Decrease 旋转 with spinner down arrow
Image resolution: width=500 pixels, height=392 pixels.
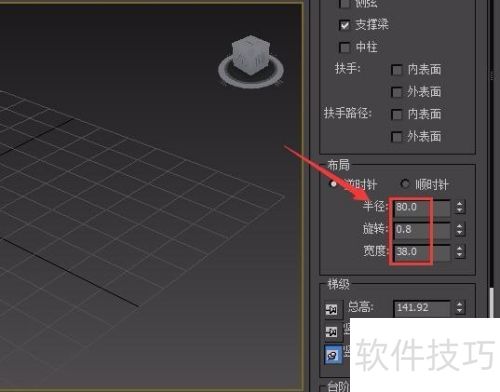tap(460, 233)
